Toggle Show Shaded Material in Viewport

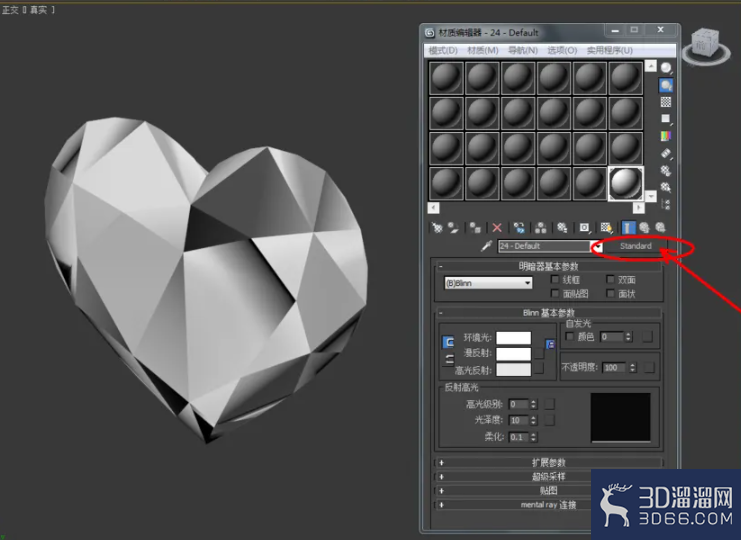pyautogui.click(x=606, y=228)
